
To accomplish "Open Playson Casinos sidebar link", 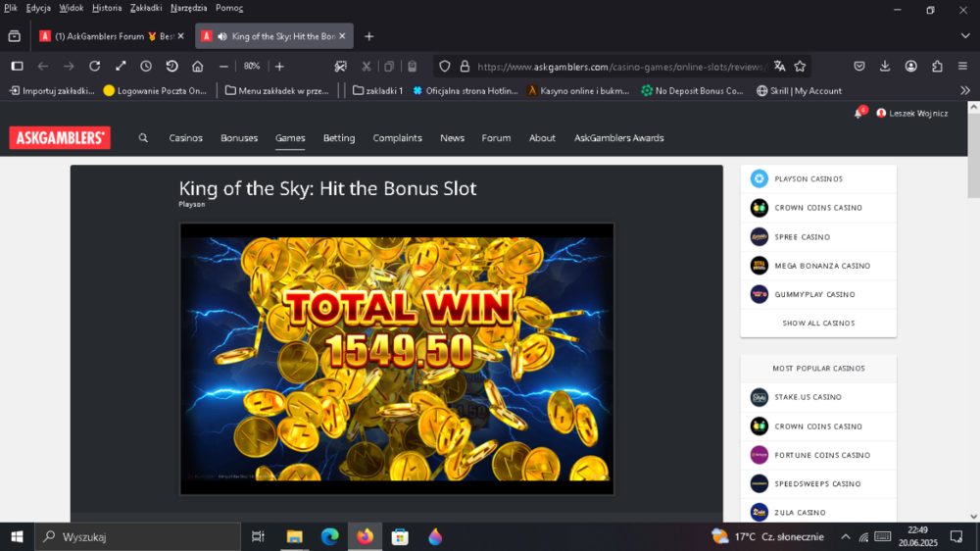I will [x=818, y=178].
